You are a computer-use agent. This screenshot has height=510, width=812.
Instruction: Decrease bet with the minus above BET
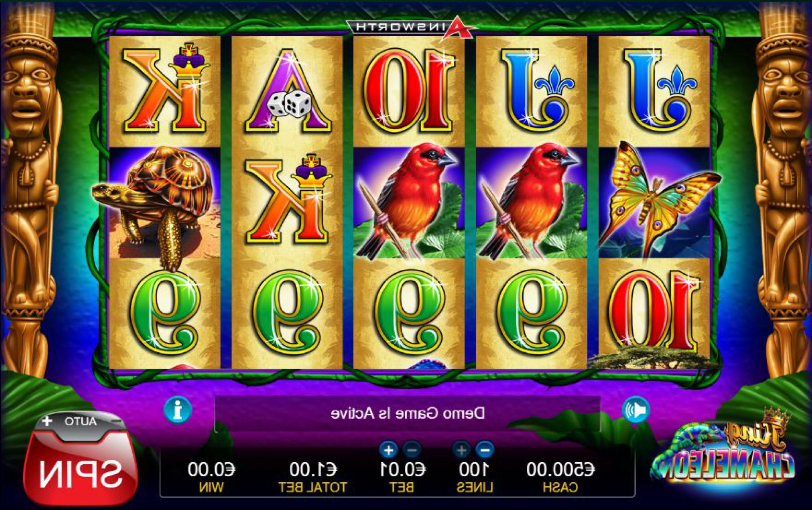point(412,450)
